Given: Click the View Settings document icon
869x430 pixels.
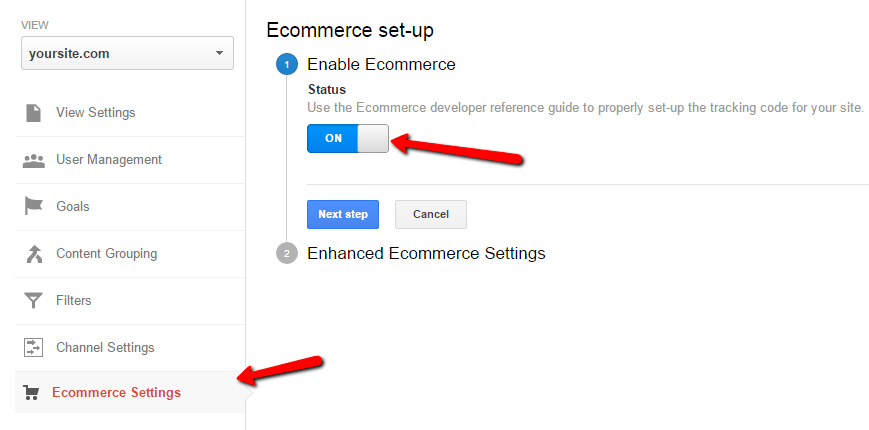Looking at the screenshot, I should [x=33, y=112].
